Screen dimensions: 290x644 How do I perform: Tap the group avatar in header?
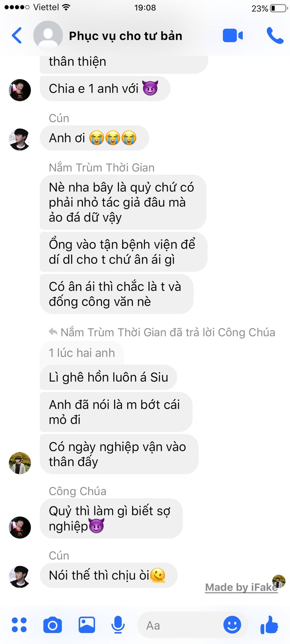tap(48, 36)
